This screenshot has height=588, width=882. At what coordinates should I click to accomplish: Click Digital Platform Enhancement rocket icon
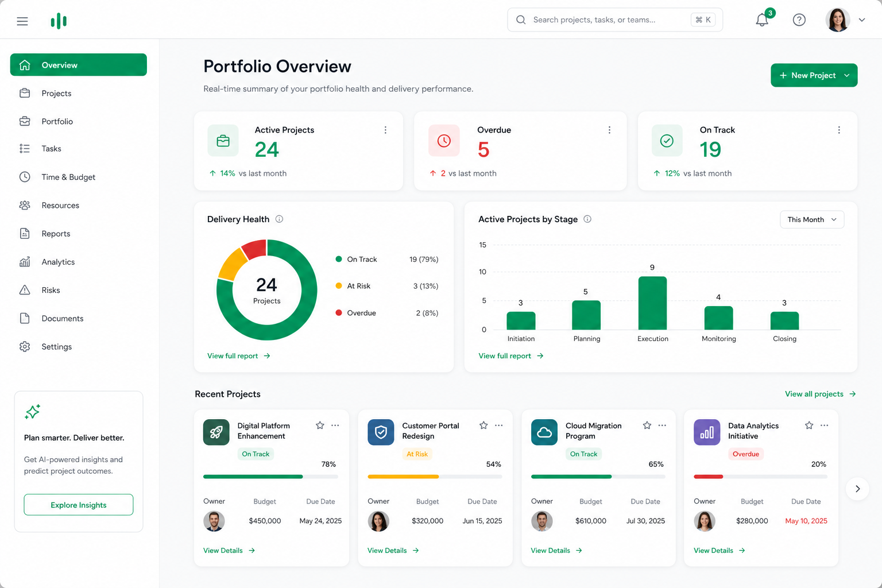point(216,432)
